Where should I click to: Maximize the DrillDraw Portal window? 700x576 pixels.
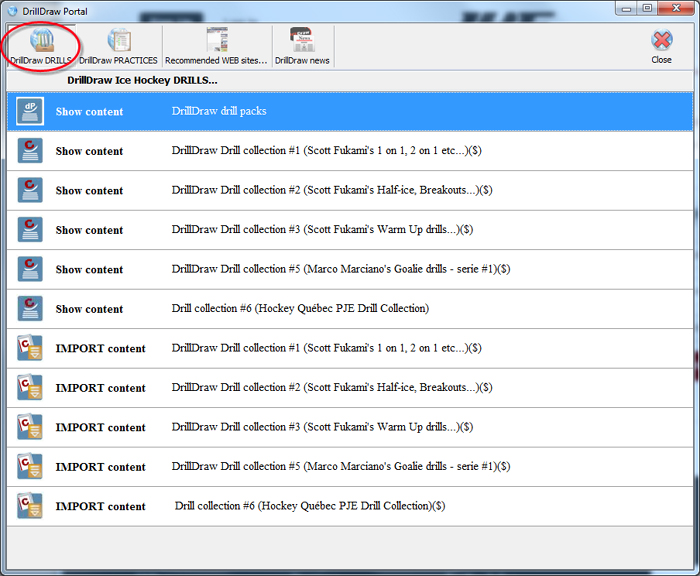click(648, 8)
